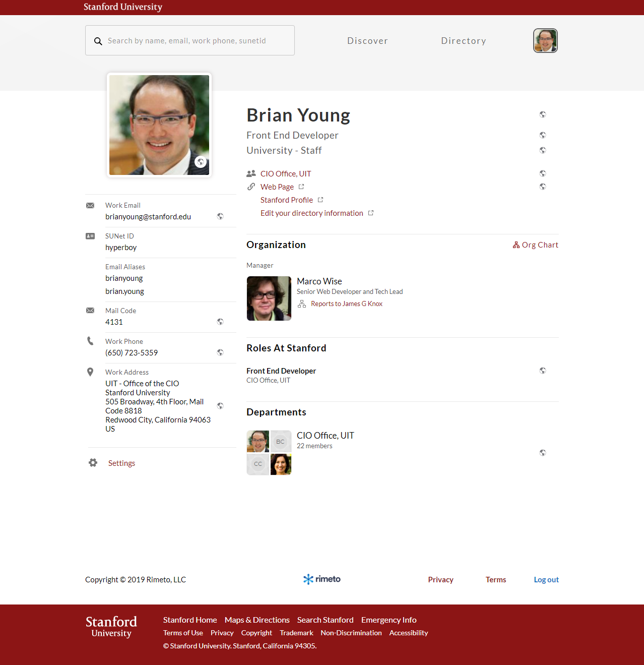Open CIO Office, UIT department with 22 members
This screenshot has height=665, width=644.
[x=326, y=435]
